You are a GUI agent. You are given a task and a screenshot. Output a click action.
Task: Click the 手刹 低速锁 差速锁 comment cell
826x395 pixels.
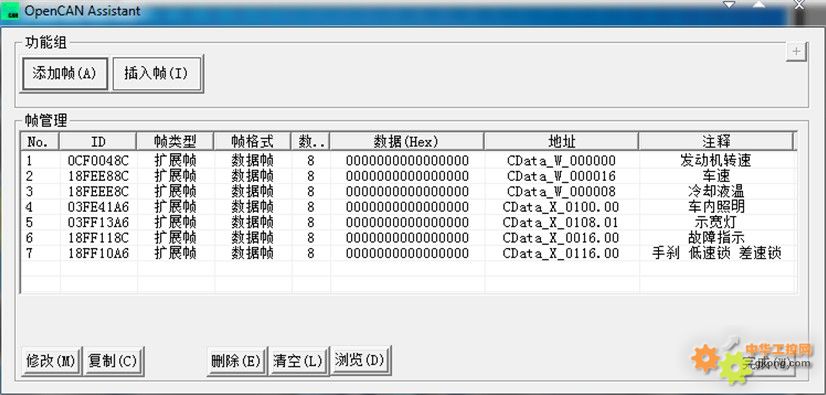[716, 253]
